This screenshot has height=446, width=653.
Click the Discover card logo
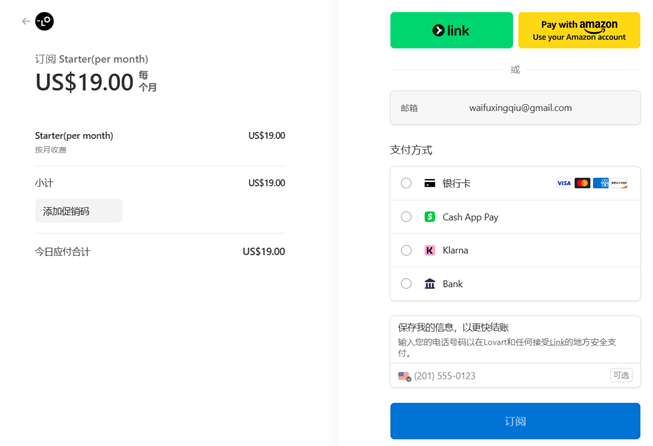pyautogui.click(x=619, y=183)
